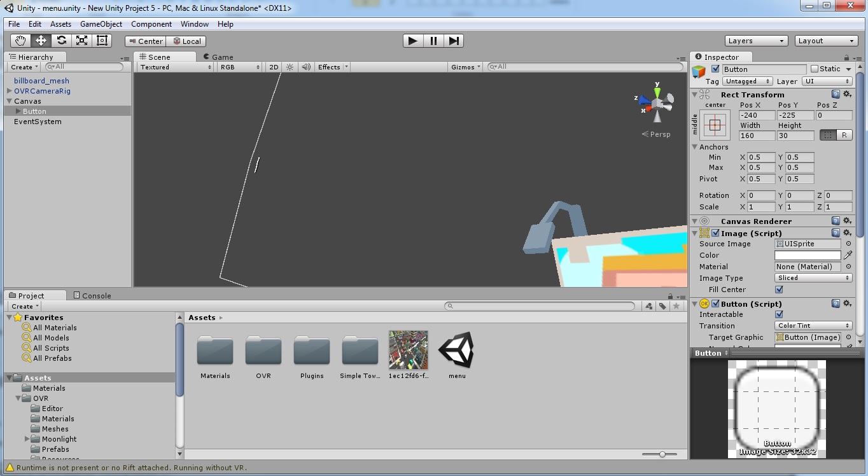Toggle 2D mode in the Scene view
The width and height of the screenshot is (868, 476).
pyautogui.click(x=274, y=66)
